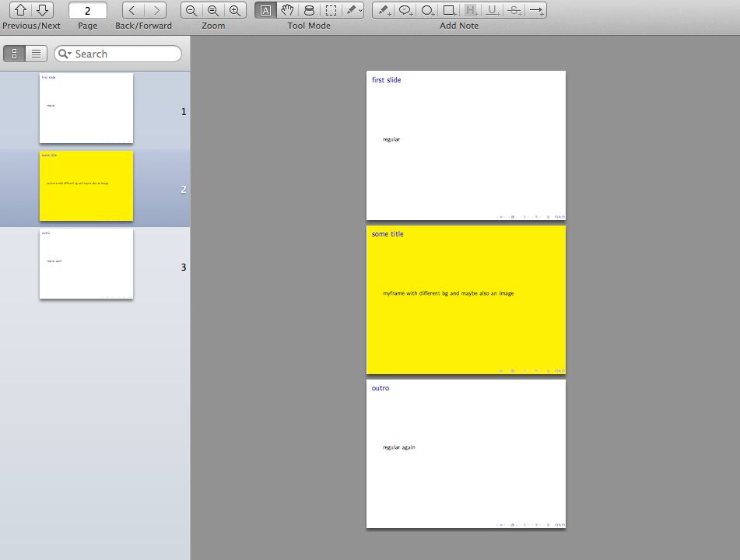Add a line arrow note
Viewport: 740px width, 560px height.
click(x=536, y=10)
